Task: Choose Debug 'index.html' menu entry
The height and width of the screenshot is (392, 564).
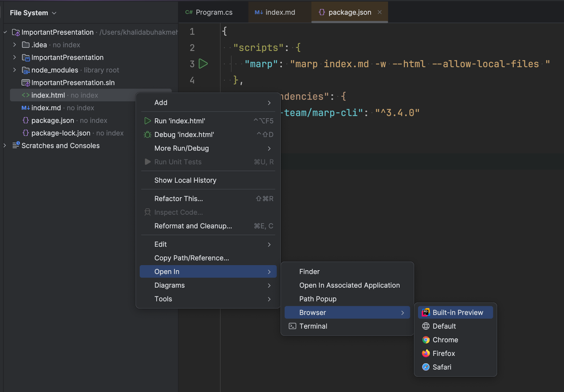Action: 208,135
